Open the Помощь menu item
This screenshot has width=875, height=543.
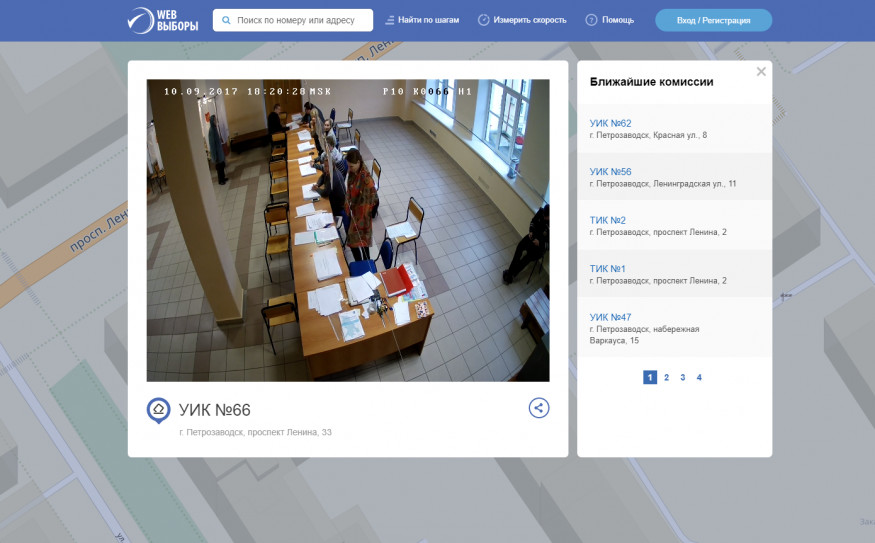[617, 20]
